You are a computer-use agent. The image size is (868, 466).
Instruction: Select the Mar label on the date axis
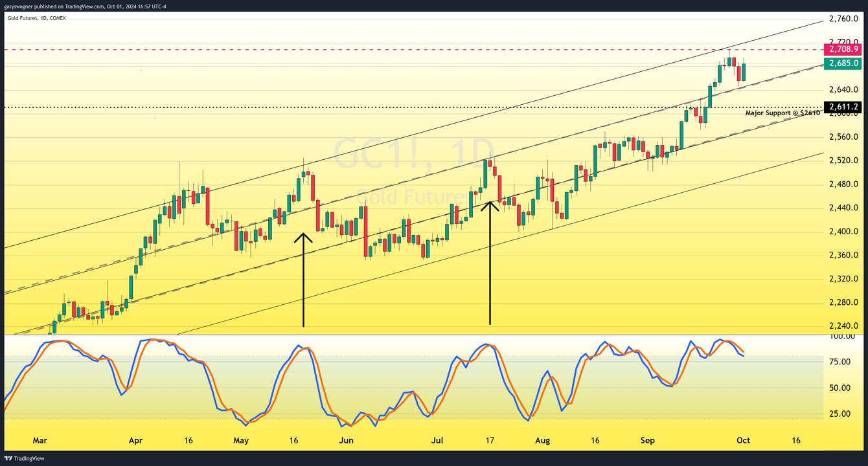point(40,440)
